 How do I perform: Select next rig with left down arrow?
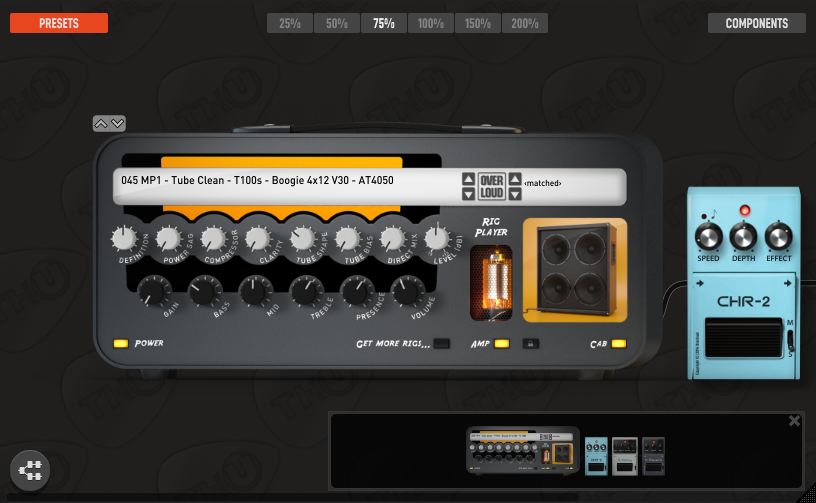click(468, 194)
